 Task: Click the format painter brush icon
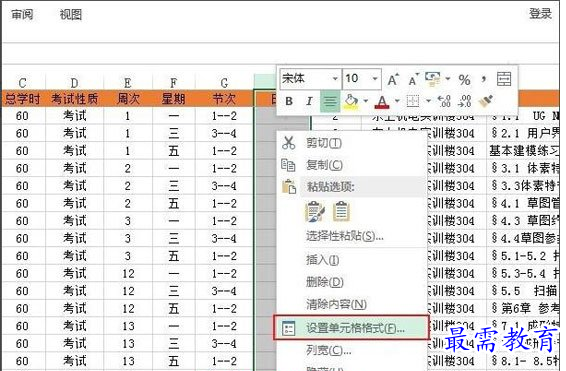tap(486, 101)
